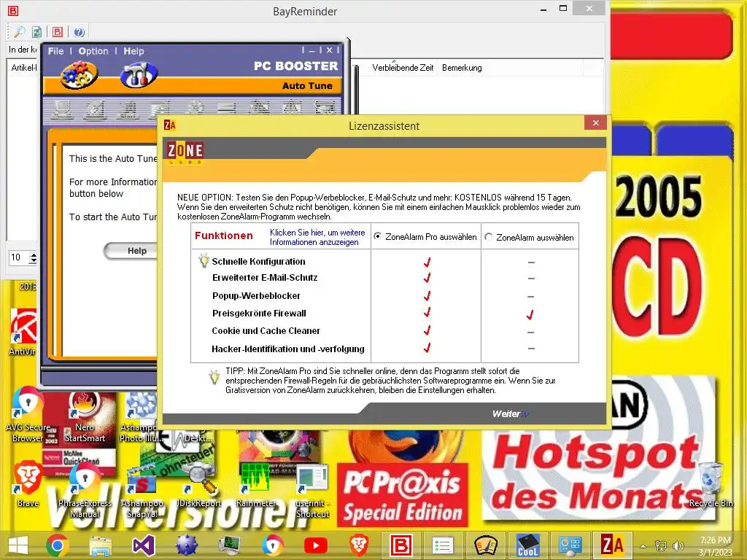Open the Brave desktop shortcut
This screenshot has height=560, width=747.
pyautogui.click(x=28, y=483)
